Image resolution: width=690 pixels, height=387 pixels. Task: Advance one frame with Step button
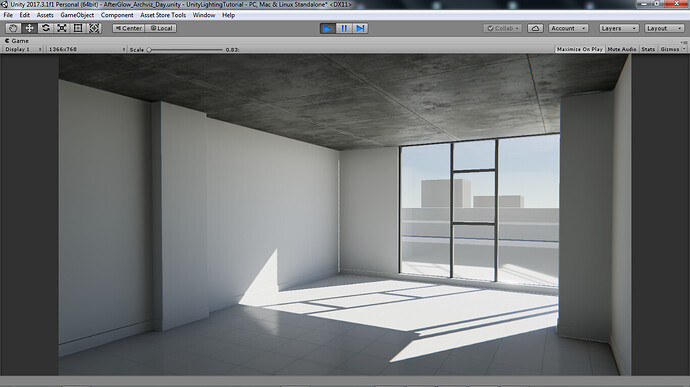360,28
